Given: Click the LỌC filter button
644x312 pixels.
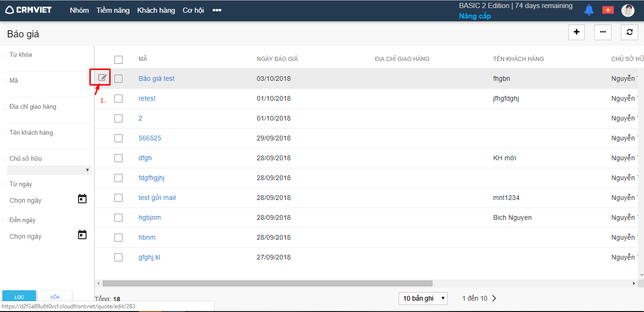Looking at the screenshot, I should (19, 296).
